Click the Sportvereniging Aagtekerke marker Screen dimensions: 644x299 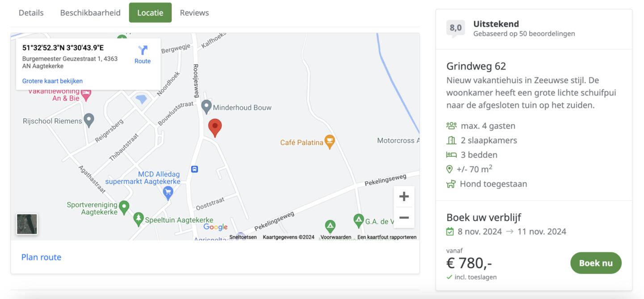(124, 207)
